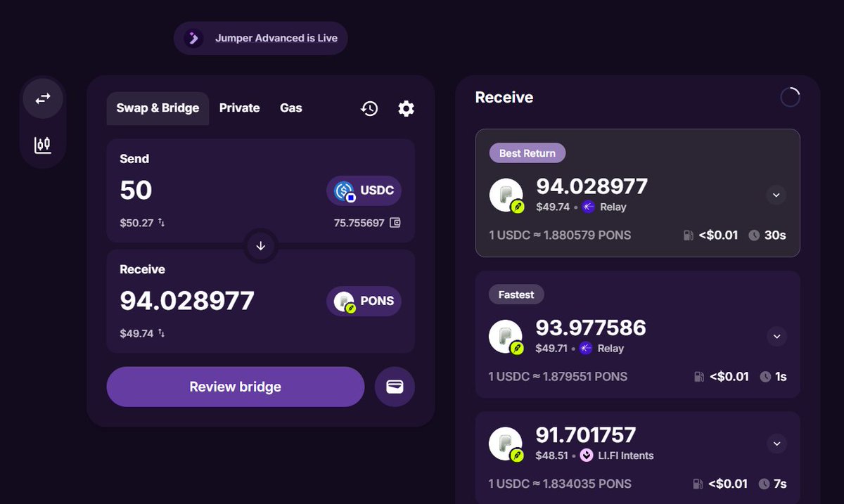Select the Swap & Bridge tab
The height and width of the screenshot is (504, 844).
click(158, 108)
